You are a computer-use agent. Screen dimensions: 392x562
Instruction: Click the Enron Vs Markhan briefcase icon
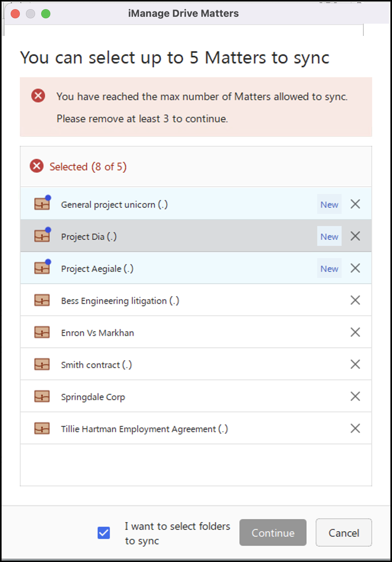coord(42,333)
